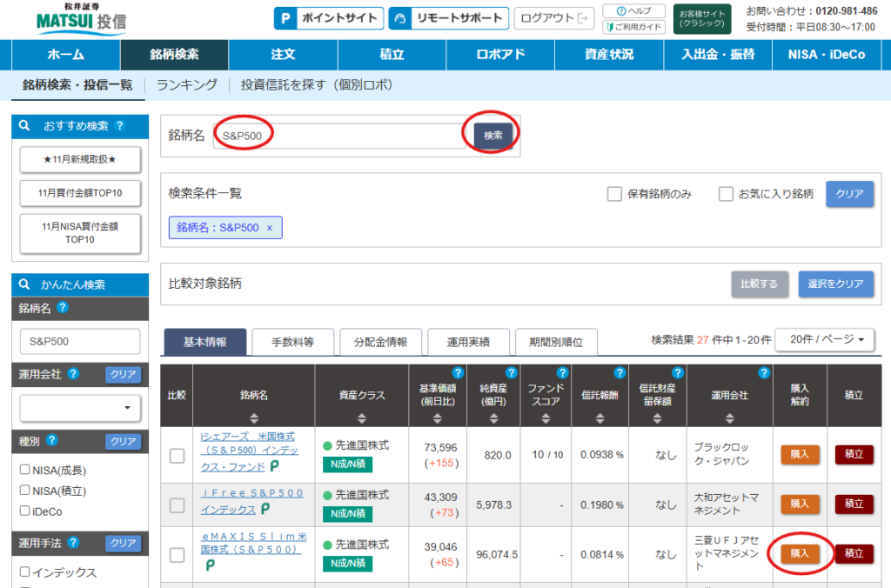The image size is (891, 588).
Task: Click 購入 for eMAXIS Slim 米国株式
Action: coord(800,553)
